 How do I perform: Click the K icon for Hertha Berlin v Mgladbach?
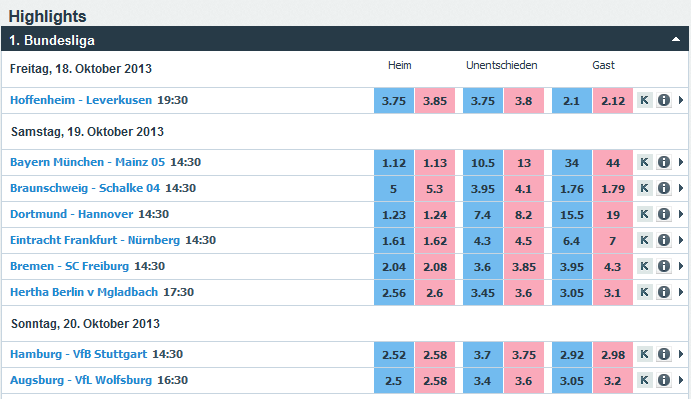644,292
